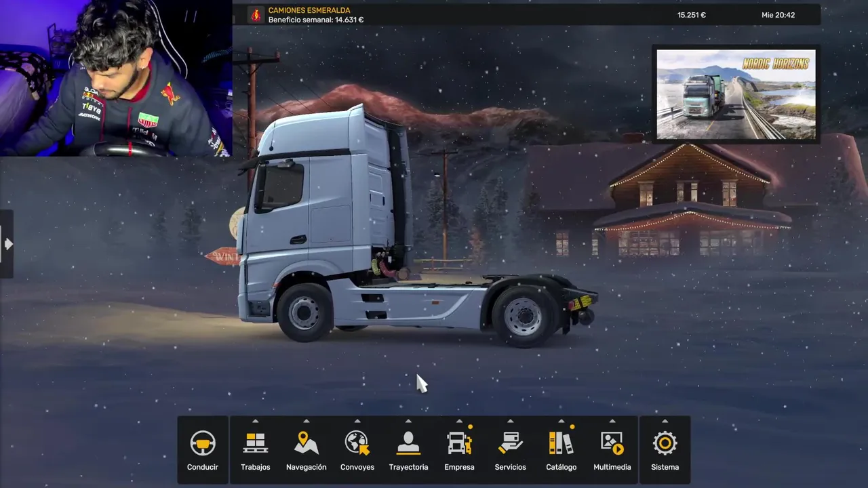Click the Servicios label
This screenshot has width=868, height=488.
(x=510, y=467)
